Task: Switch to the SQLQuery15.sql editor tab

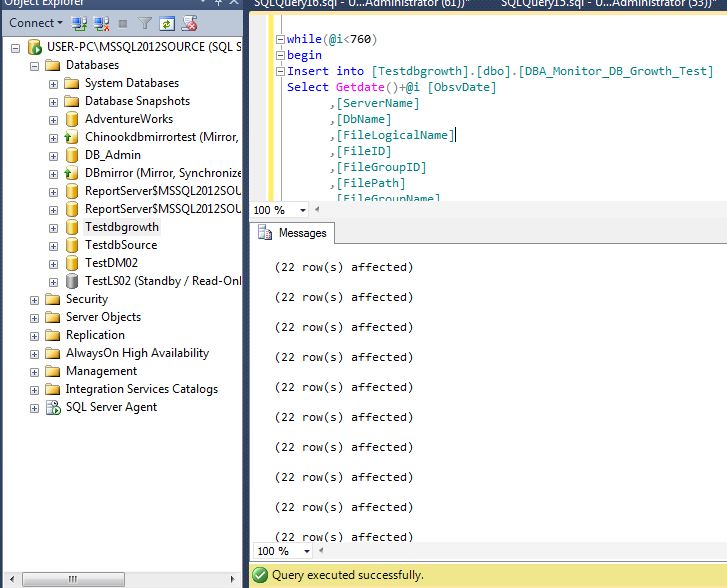Action: pos(607,4)
